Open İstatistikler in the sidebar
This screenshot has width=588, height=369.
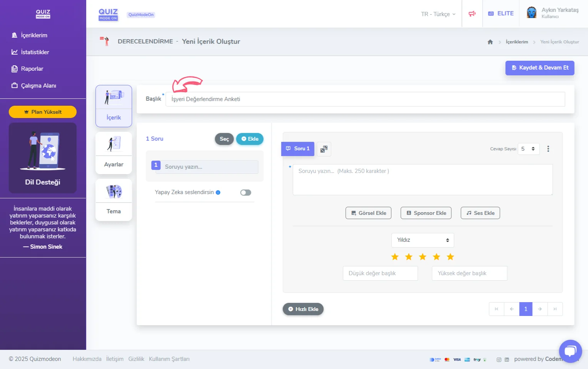coord(35,52)
